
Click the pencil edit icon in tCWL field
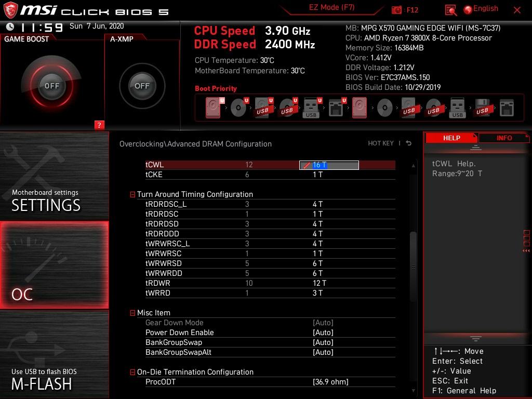pyautogui.click(x=307, y=165)
